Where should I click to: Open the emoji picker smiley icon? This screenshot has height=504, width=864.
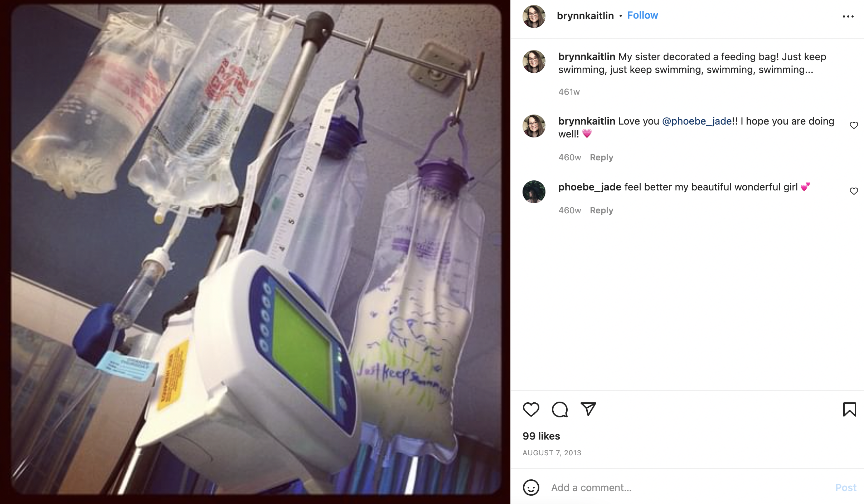coord(531,488)
